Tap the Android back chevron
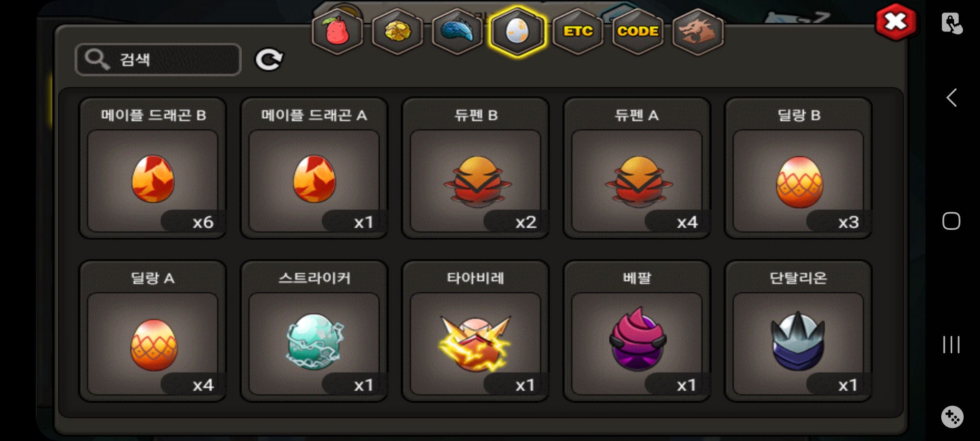 point(951,98)
